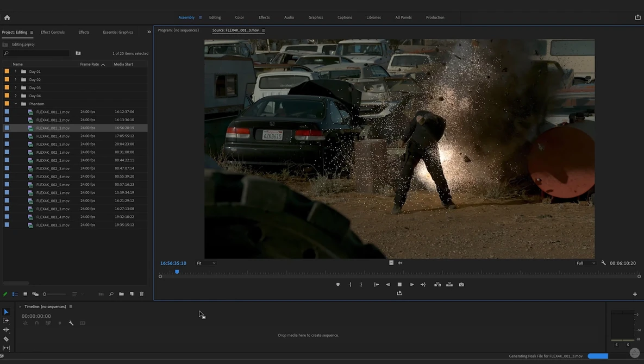
Task: Open Assembly workspace menu icon
Action: click(x=201, y=17)
